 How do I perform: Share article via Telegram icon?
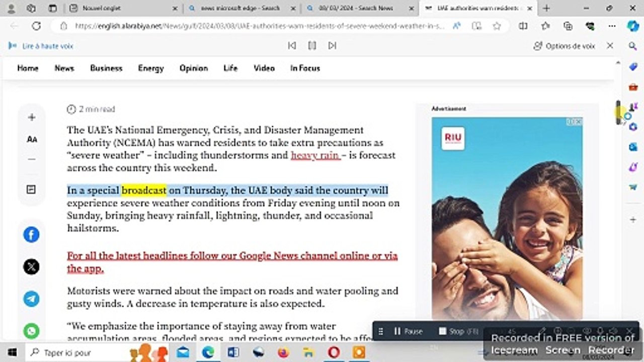(31, 299)
